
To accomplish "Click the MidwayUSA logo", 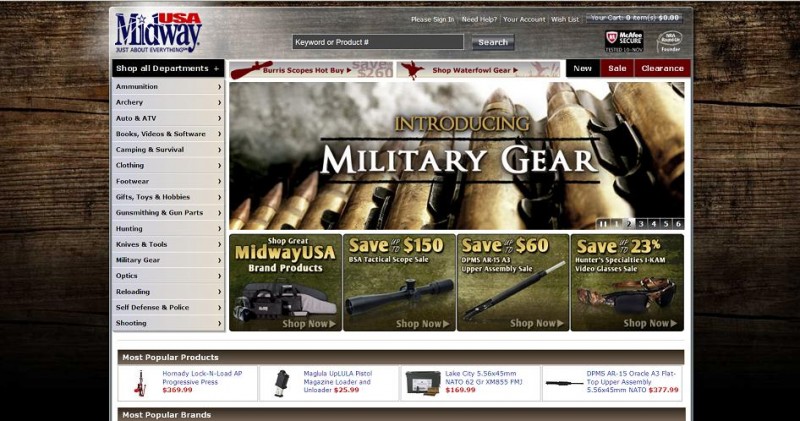I will 158,33.
